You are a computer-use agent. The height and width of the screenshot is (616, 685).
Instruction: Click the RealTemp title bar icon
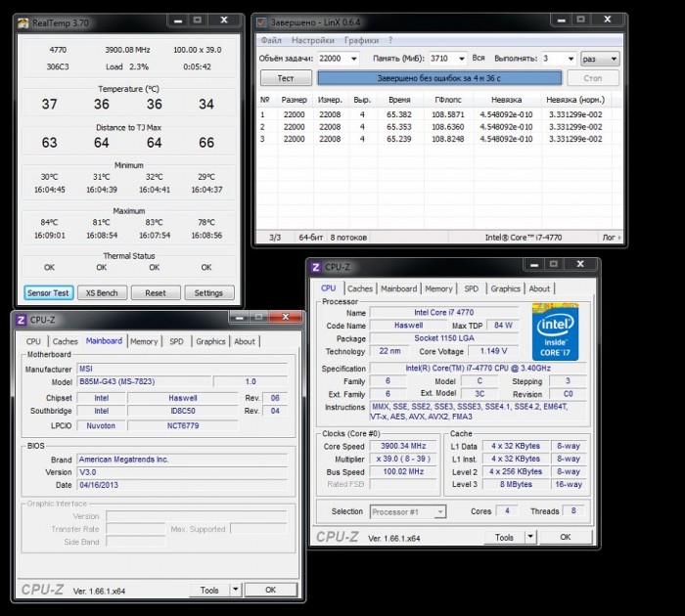(x=23, y=22)
